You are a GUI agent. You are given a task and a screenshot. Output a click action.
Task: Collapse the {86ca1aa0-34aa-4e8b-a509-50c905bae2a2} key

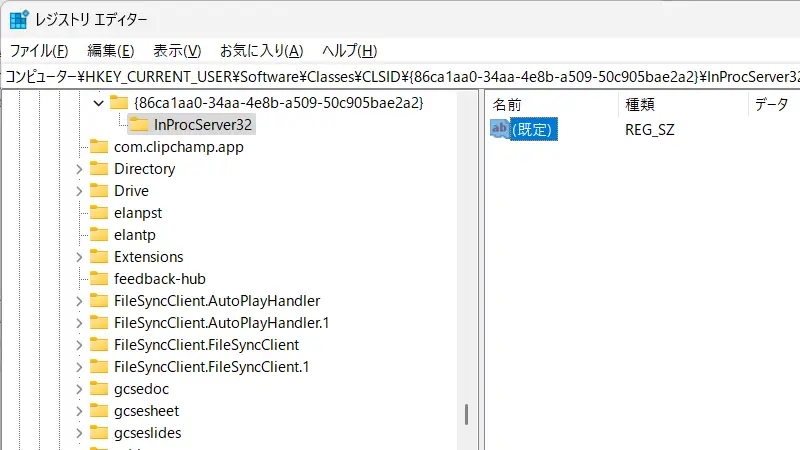coord(98,103)
